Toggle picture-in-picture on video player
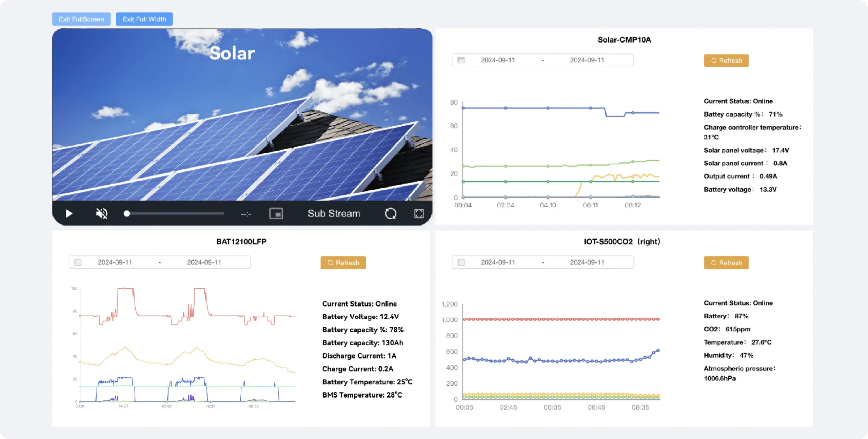The height and width of the screenshot is (439, 868). 276,213
